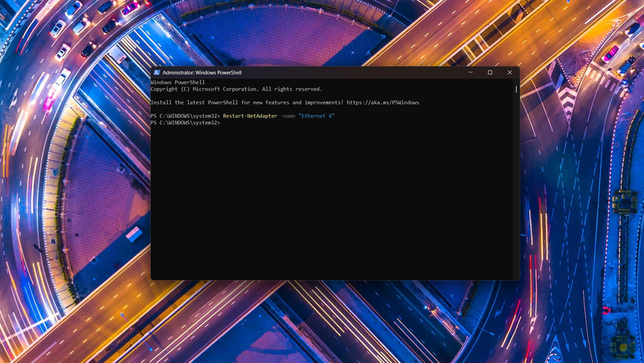Close the PowerShell window

(509, 72)
